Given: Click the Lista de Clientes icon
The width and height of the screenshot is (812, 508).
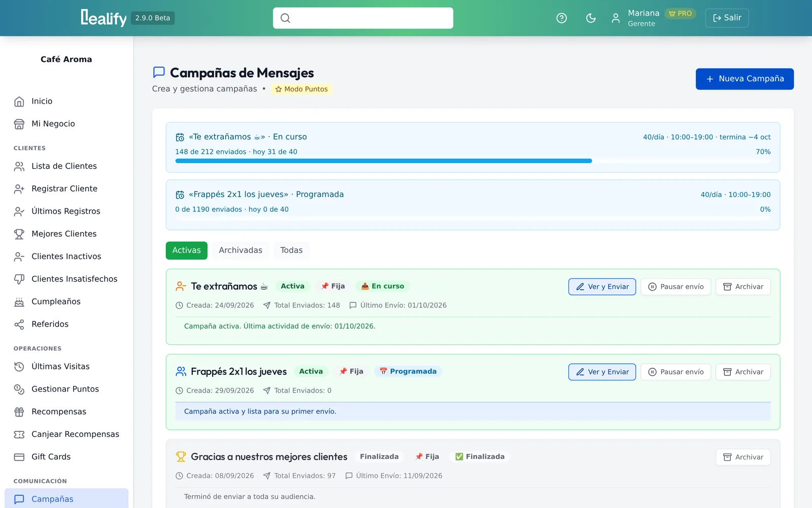Looking at the screenshot, I should (x=19, y=166).
